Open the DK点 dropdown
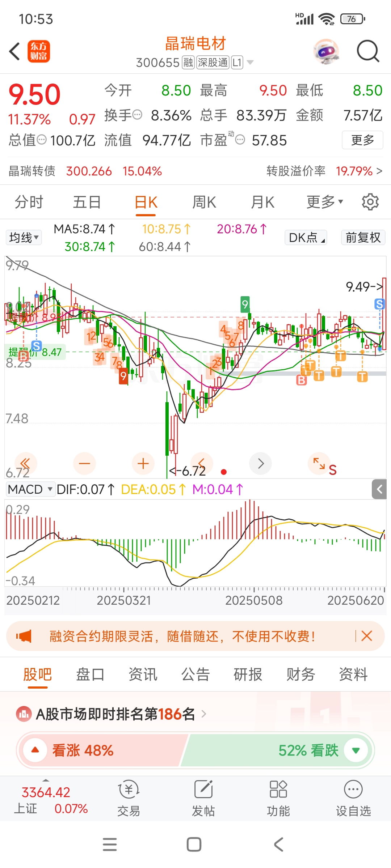391x868 pixels. click(x=306, y=238)
